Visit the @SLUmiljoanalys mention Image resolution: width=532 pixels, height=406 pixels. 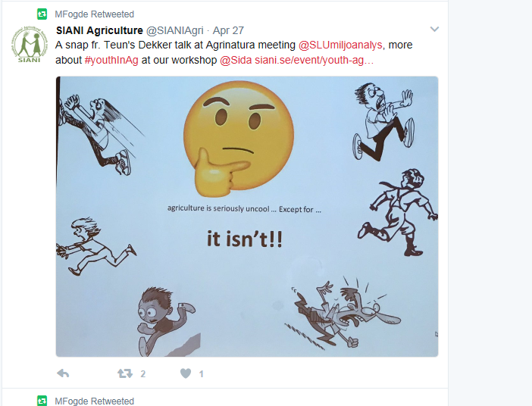click(x=340, y=45)
